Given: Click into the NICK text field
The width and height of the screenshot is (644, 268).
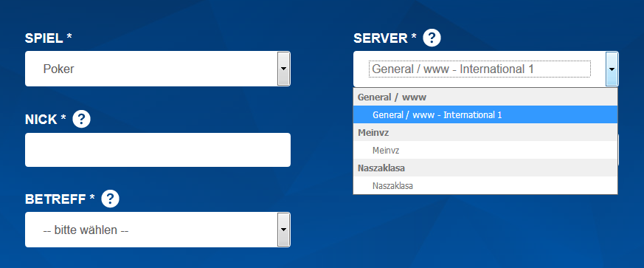Looking at the screenshot, I should [x=158, y=150].
